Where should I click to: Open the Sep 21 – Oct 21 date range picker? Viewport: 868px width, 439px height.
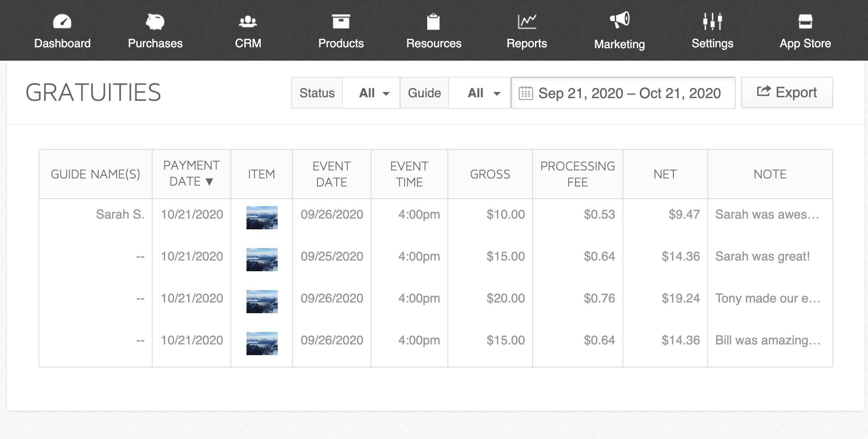pyautogui.click(x=623, y=93)
